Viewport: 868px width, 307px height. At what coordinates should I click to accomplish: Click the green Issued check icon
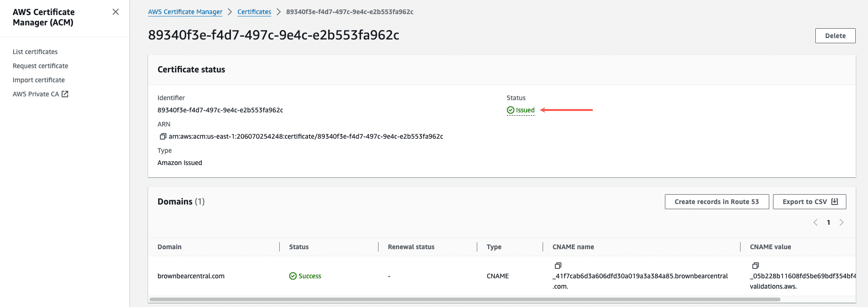[x=511, y=110]
